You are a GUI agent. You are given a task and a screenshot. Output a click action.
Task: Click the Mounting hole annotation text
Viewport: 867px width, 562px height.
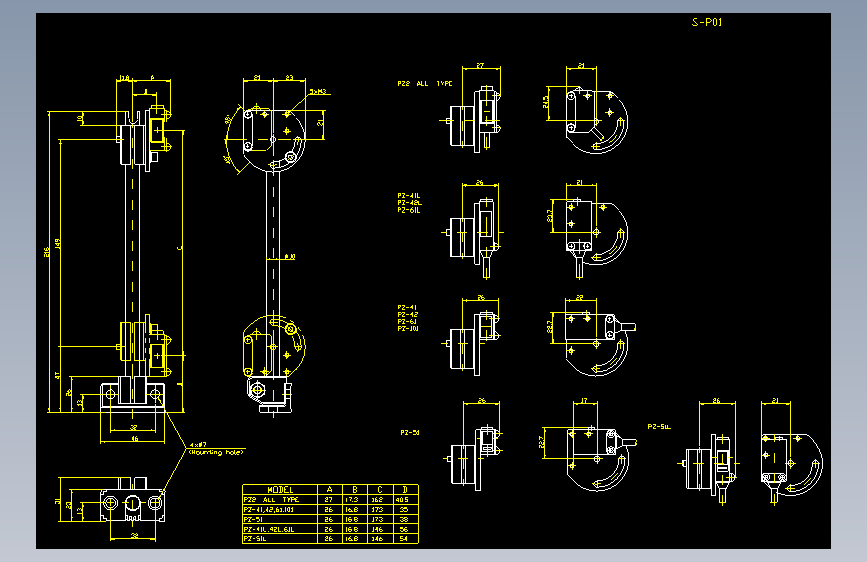[x=216, y=452]
